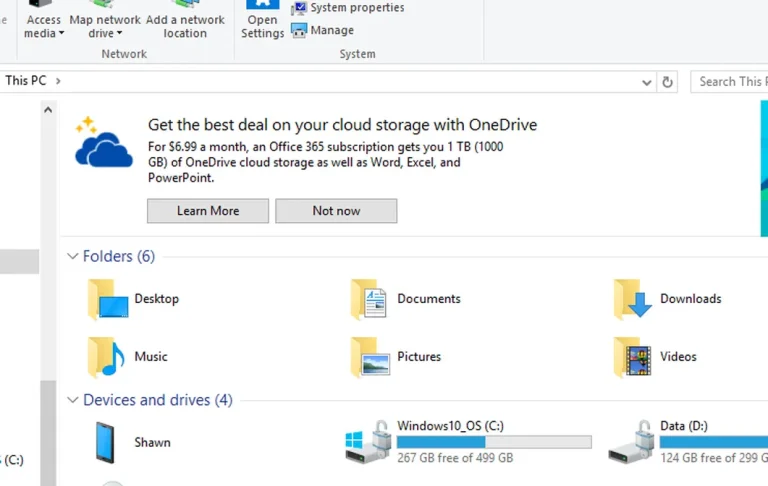Click the Music folder label
The width and height of the screenshot is (768, 486).
151,357
